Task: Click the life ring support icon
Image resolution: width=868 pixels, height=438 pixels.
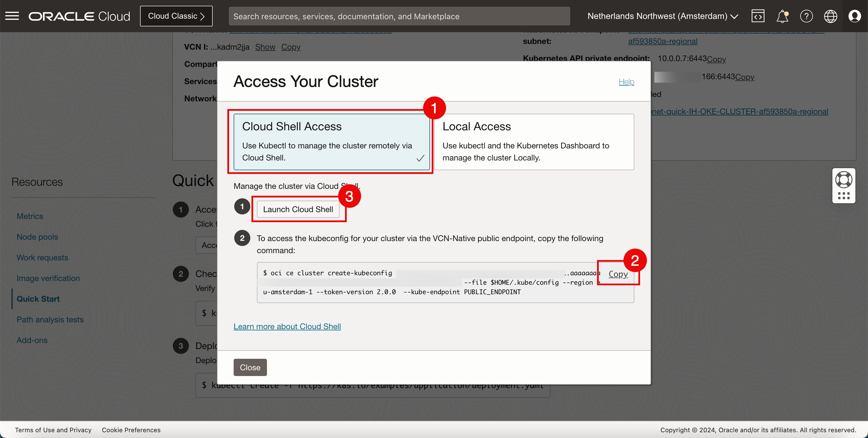Action: click(843, 180)
